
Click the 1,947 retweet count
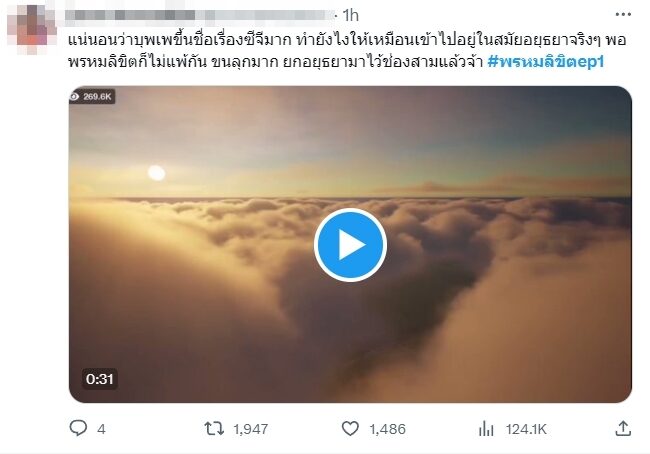250,429
